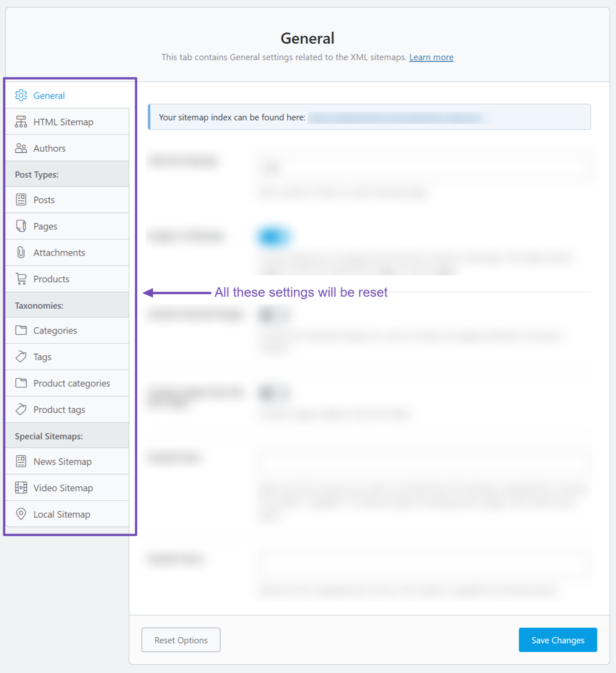Click the Pages sheet icon
The width and height of the screenshot is (616, 673).
21,226
